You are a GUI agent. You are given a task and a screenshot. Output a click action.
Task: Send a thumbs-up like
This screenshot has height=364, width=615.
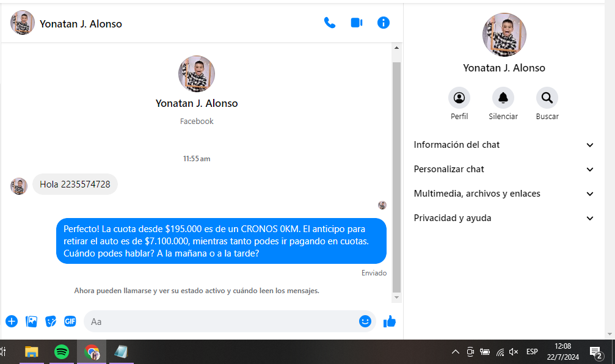(x=390, y=321)
